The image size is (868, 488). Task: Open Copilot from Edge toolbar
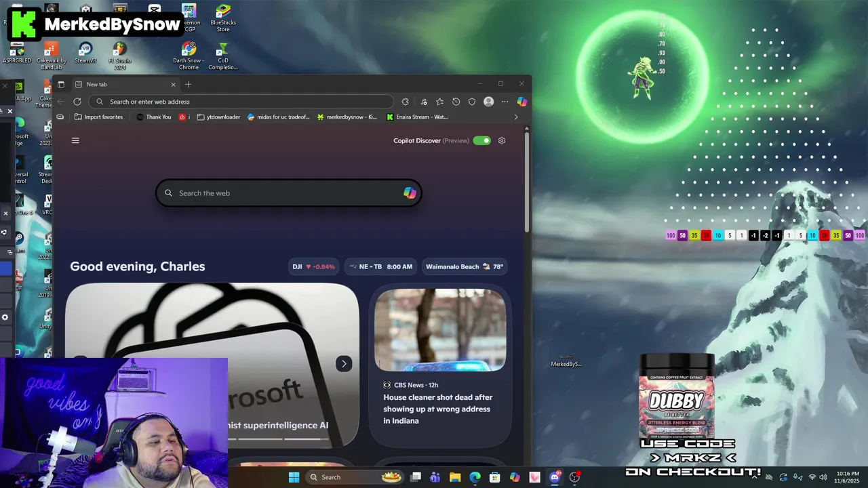521,102
